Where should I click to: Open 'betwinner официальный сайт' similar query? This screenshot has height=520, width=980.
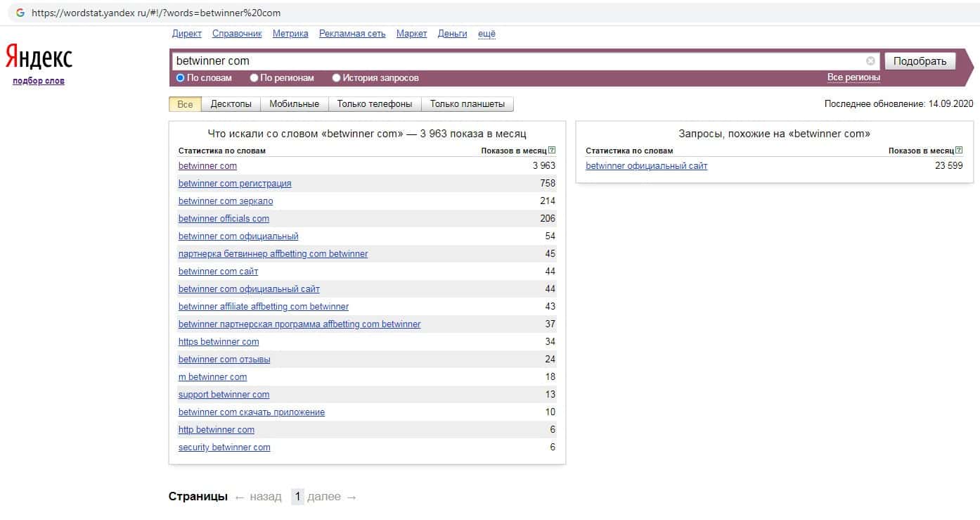pos(646,166)
